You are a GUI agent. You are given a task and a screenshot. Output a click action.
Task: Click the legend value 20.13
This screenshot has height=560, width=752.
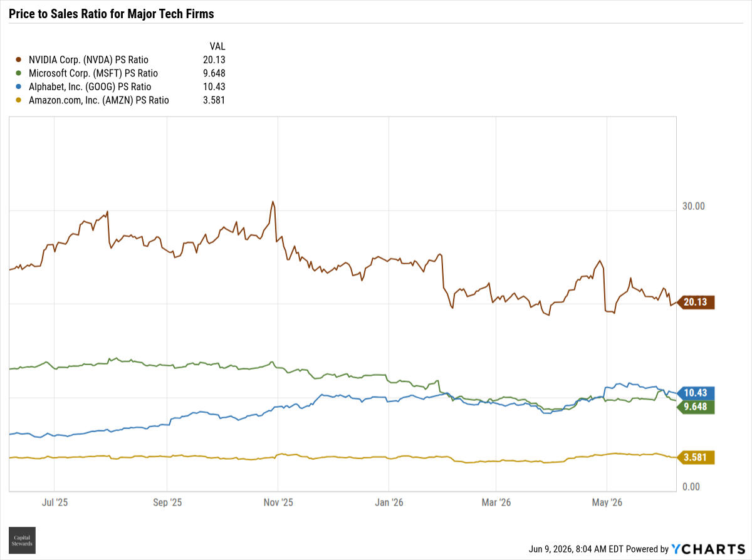[214, 60]
